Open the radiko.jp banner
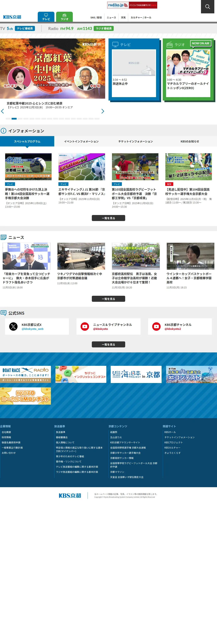This screenshot has height=644, width=217. click(x=132, y=5)
